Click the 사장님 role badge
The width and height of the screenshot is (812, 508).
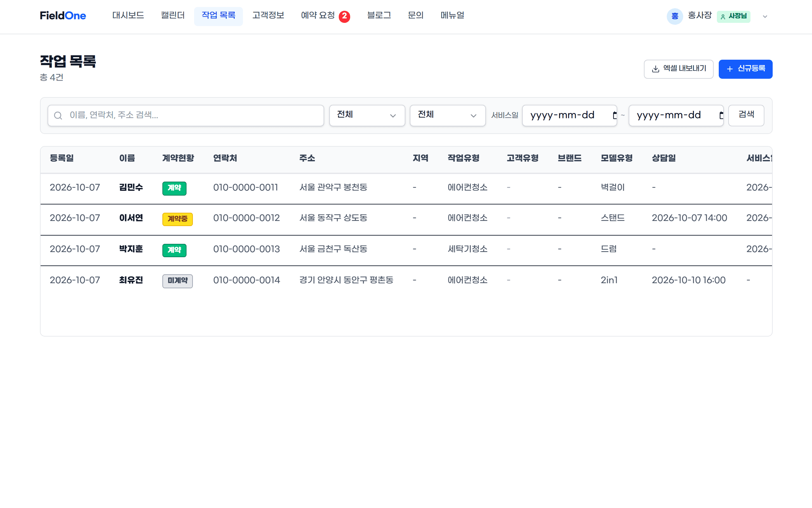[x=733, y=16]
